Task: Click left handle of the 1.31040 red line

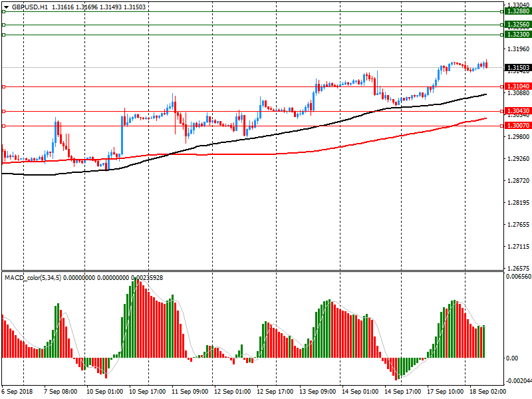Action: pyautogui.click(x=4, y=87)
